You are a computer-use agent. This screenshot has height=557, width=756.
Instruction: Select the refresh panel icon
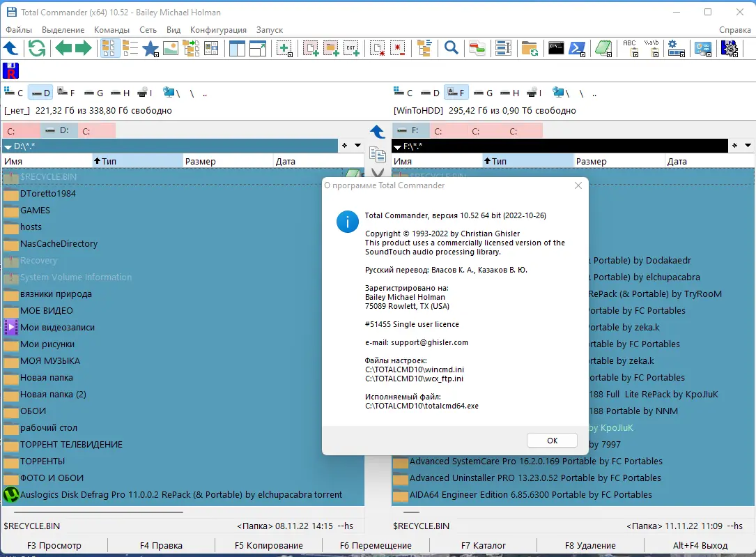36,48
